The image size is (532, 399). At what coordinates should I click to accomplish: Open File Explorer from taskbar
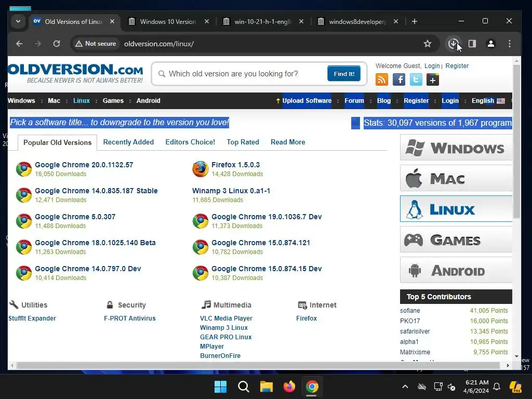[x=267, y=387]
